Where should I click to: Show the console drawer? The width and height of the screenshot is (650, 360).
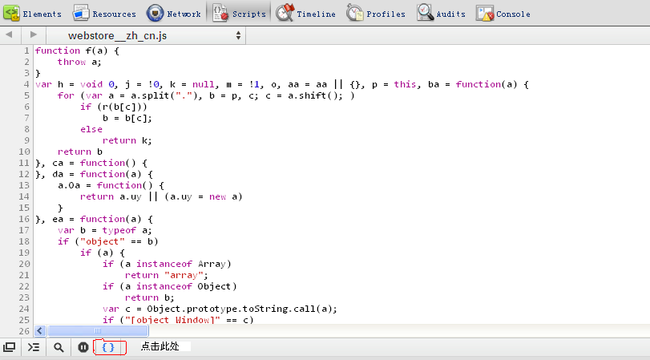[34, 347]
